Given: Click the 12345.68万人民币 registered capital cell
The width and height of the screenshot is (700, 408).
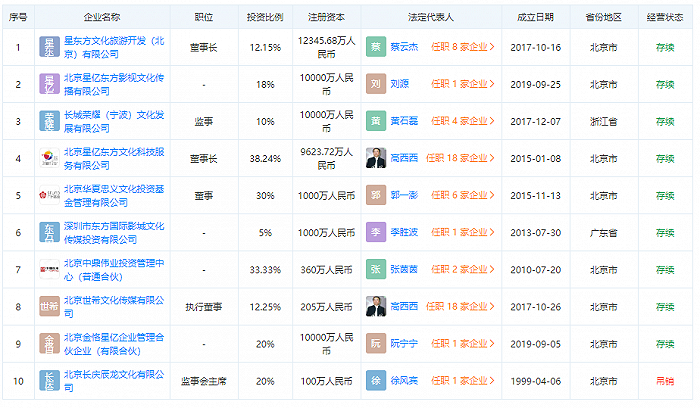Looking at the screenshot, I should 326,47.
